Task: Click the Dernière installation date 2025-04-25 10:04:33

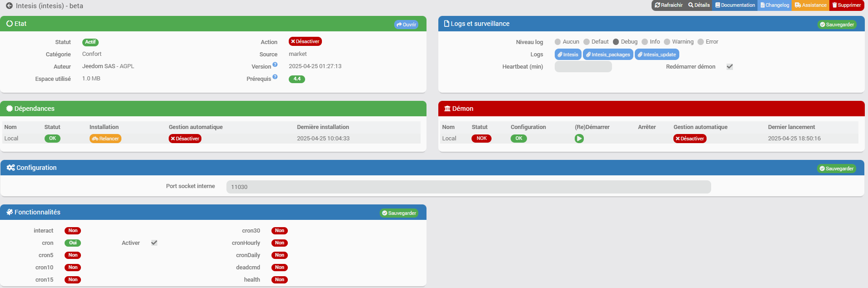Action: coord(323,139)
